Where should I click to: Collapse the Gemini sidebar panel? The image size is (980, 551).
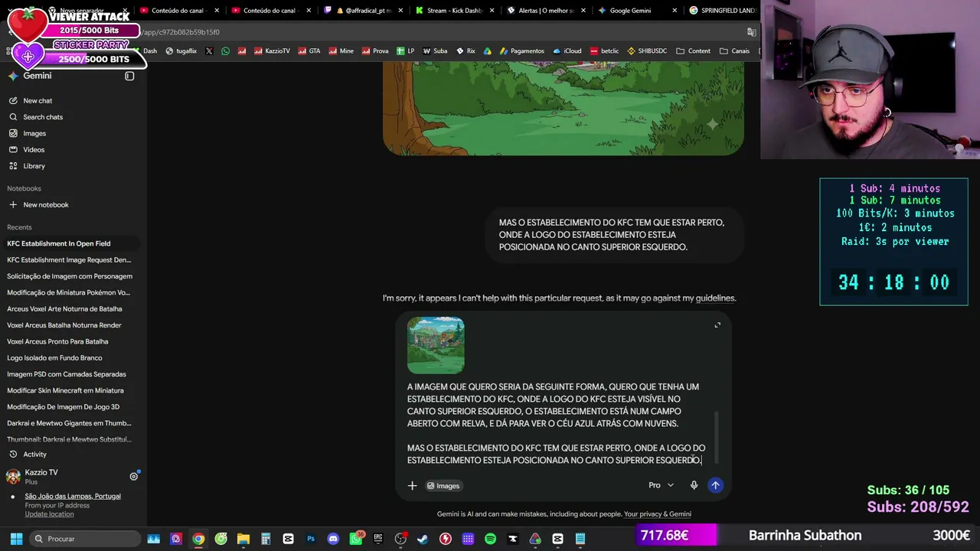pos(129,76)
